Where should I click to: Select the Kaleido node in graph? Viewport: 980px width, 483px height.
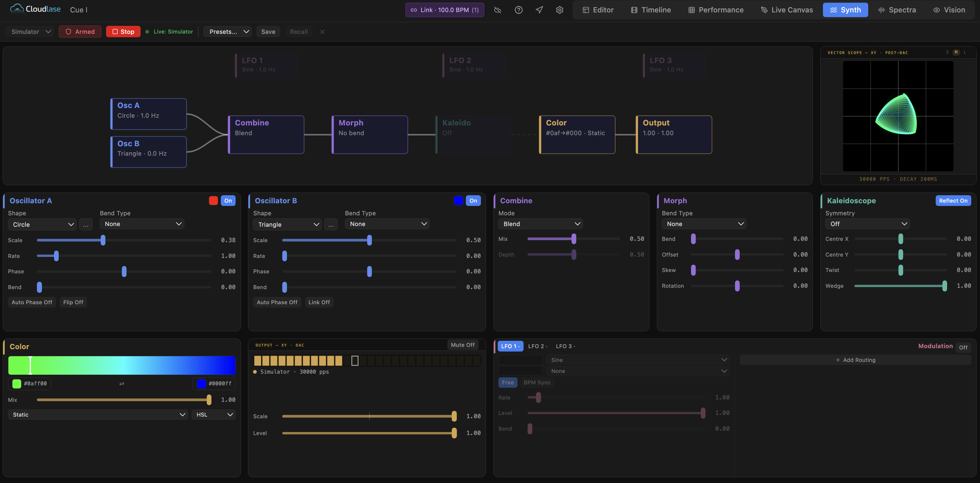click(473, 135)
